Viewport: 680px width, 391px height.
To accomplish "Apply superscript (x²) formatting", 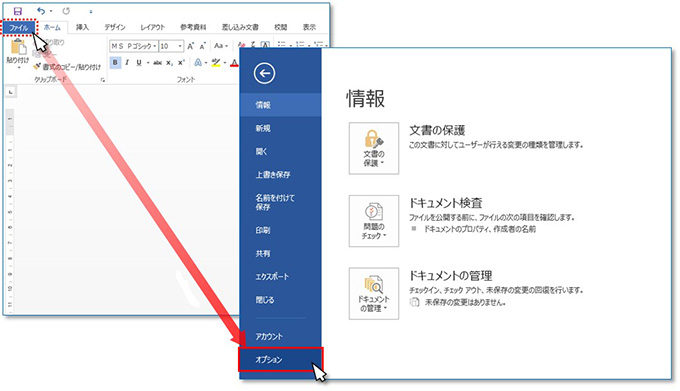I will click(181, 62).
